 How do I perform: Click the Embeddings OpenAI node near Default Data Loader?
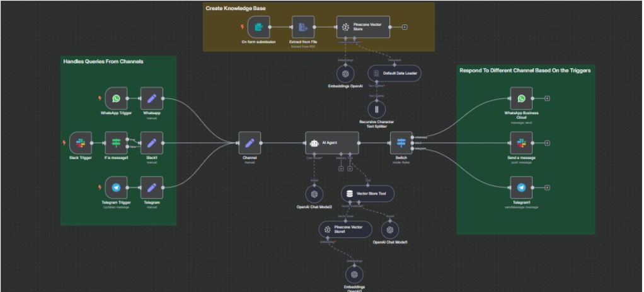coord(345,74)
